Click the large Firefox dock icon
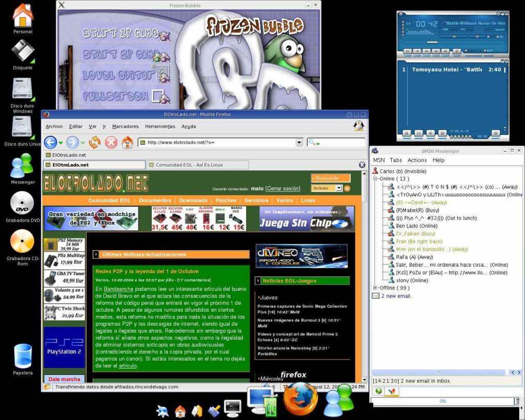Image resolution: width=525 pixels, height=420 pixels. 300,399
